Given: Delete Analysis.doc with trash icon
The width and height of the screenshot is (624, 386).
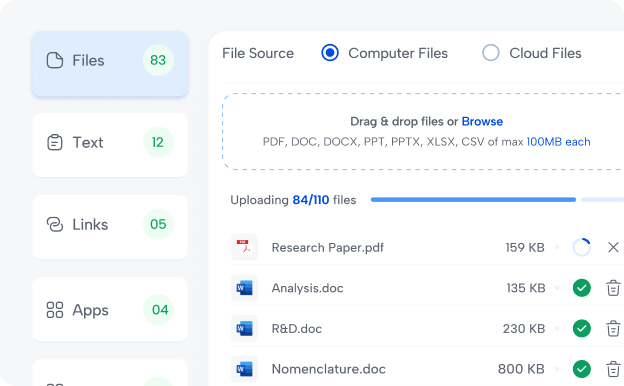Looking at the screenshot, I should pyautogui.click(x=613, y=288).
